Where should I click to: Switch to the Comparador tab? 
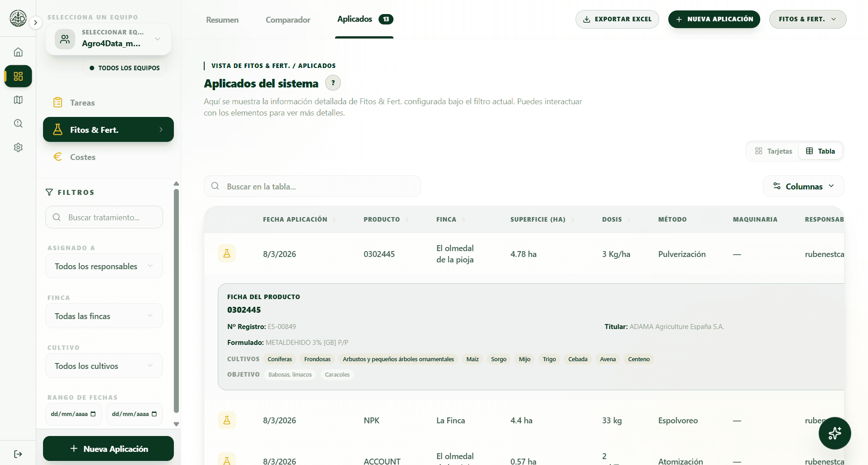288,20
